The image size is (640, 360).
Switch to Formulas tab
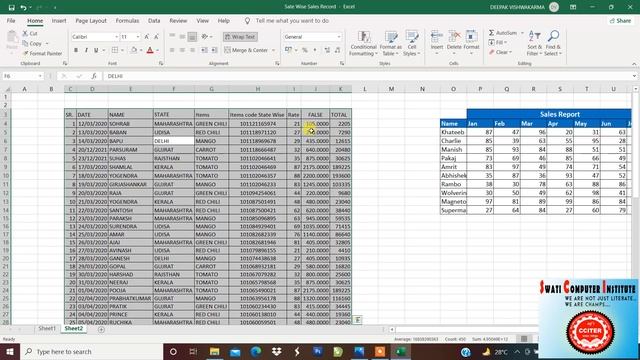coord(127,20)
